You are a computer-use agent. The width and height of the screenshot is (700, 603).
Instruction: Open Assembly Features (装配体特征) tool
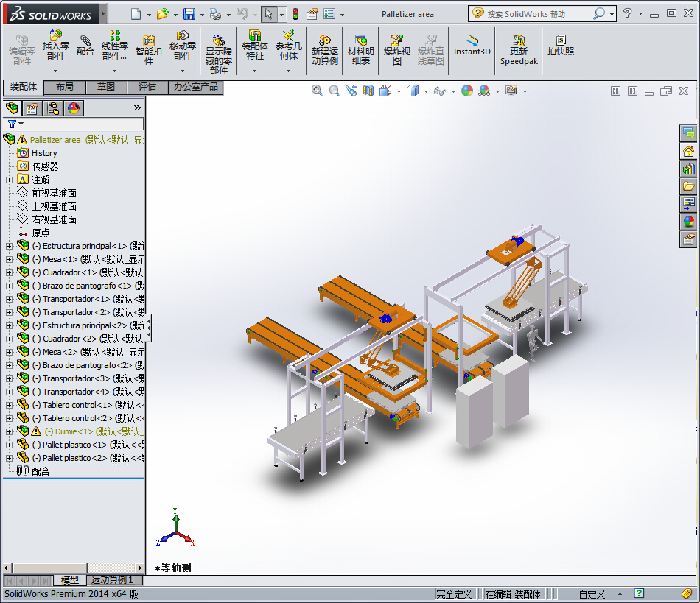pos(254,46)
